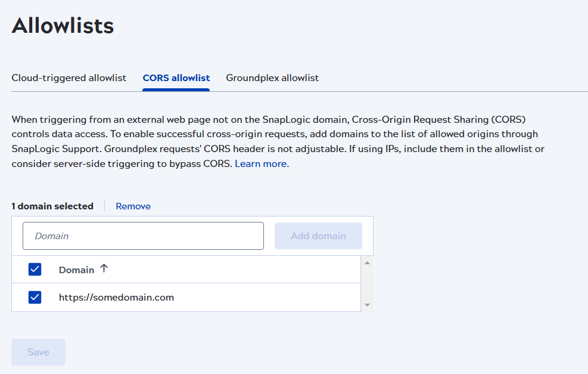Click the scrollbar down arrow

(368, 305)
